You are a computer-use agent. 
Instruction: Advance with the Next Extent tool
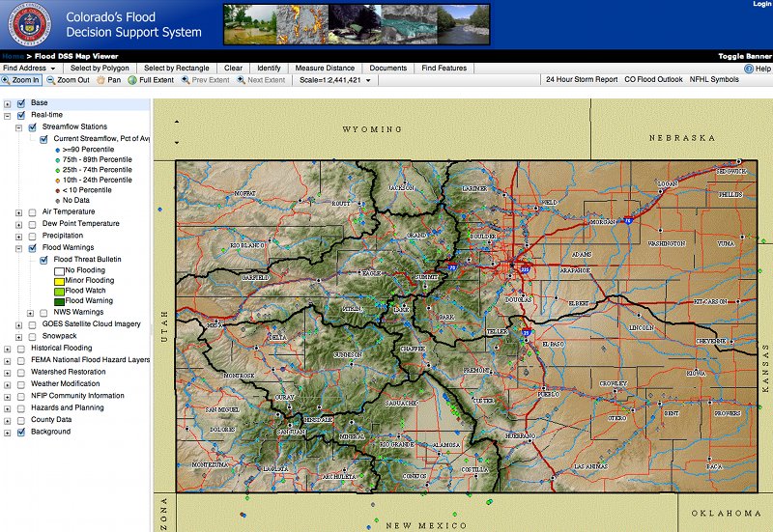click(261, 80)
